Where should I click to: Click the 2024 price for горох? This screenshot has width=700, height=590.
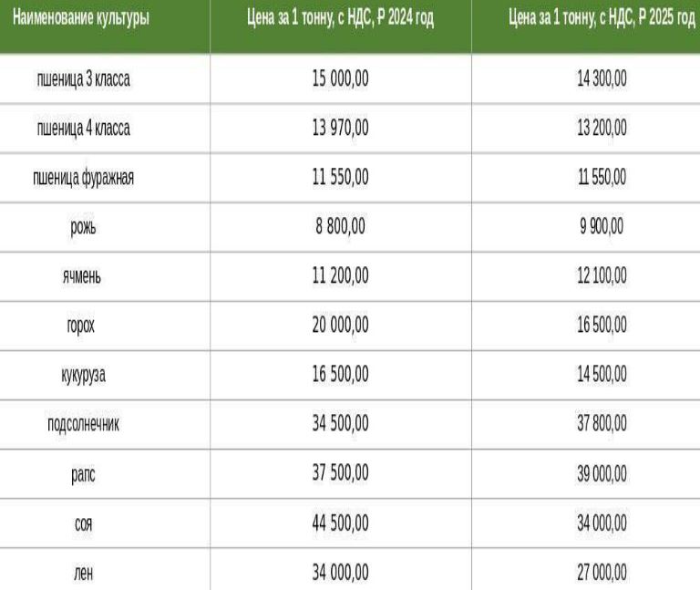pos(340,326)
